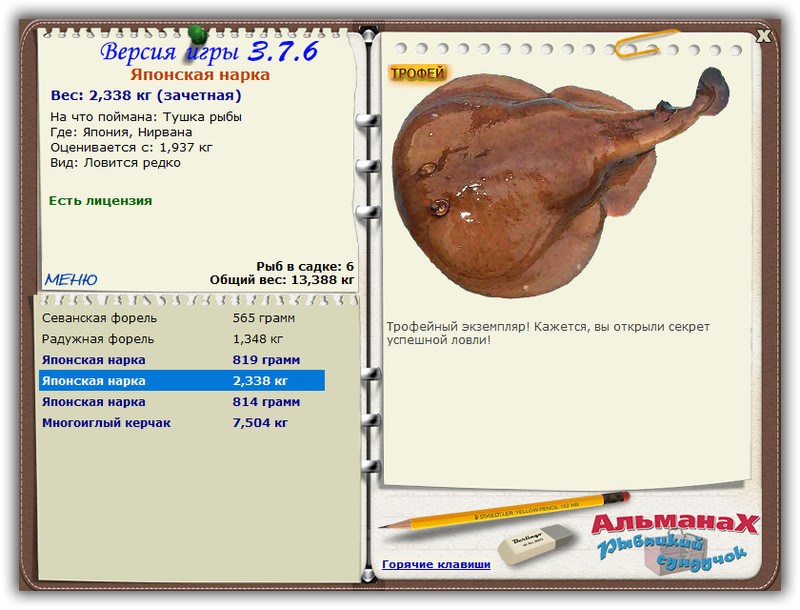Click the Berlingo eraser icon
800x610 pixels.
pos(536,544)
